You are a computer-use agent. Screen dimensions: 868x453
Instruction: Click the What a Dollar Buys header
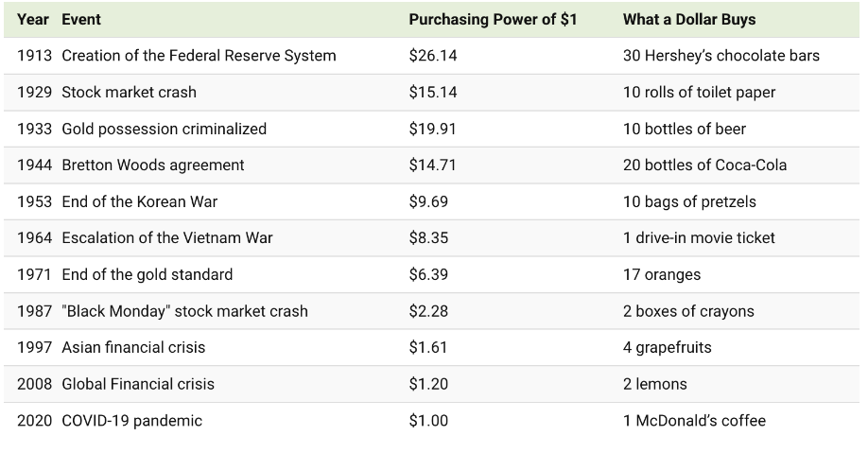coord(689,19)
